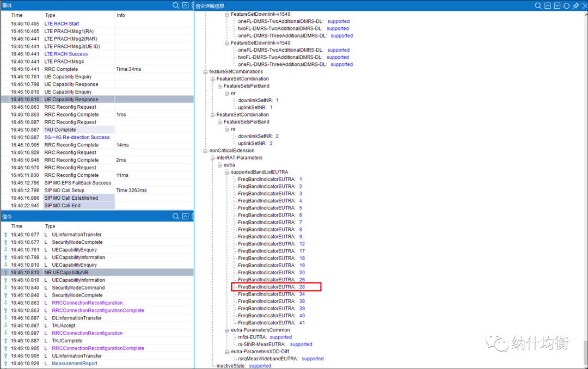Collapse the eutra-ParametersCommon node
This screenshot has height=369, width=588.
click(227, 330)
